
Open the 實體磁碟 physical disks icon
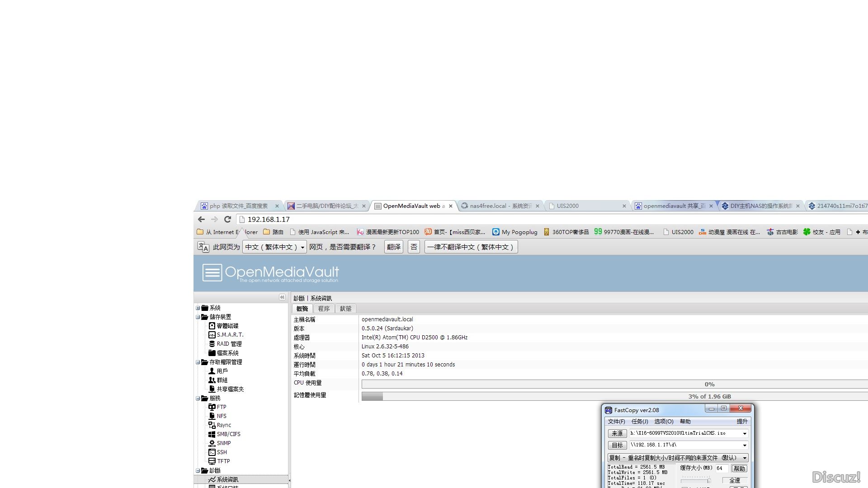click(212, 326)
